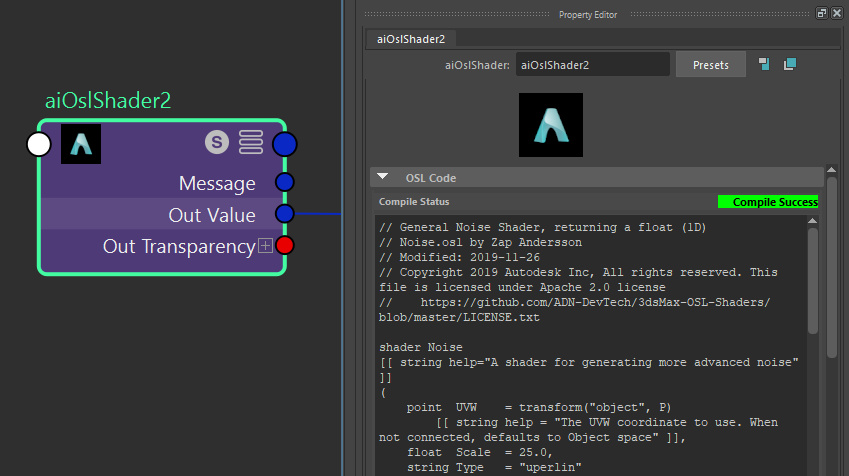849x476 pixels.
Task: Click the aiOslShader name input field
Action: click(x=592, y=64)
